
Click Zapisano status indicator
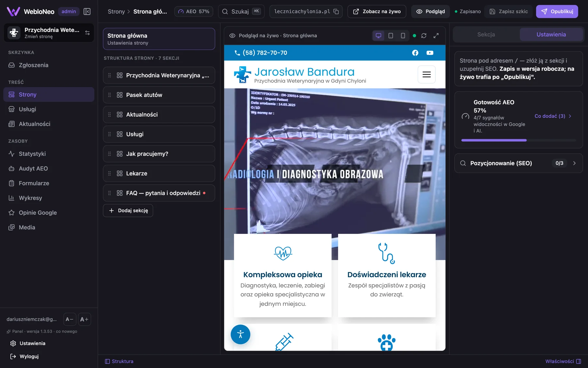click(x=468, y=11)
